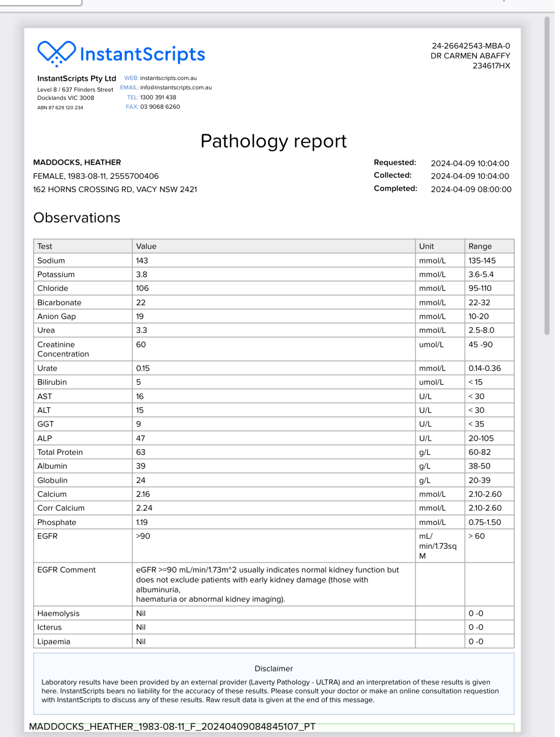Click the Observations section heading

tap(77, 218)
